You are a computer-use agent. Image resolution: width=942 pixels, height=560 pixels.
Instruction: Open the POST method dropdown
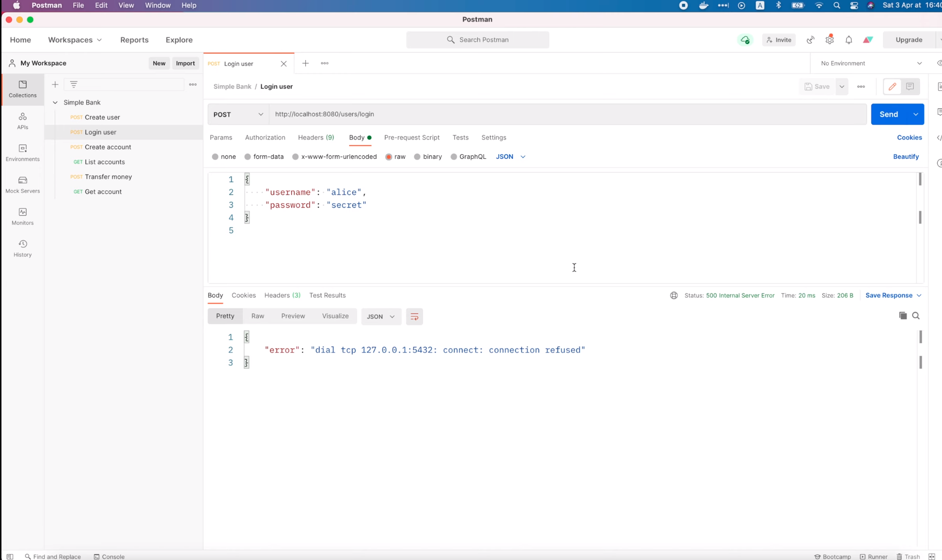tap(238, 114)
